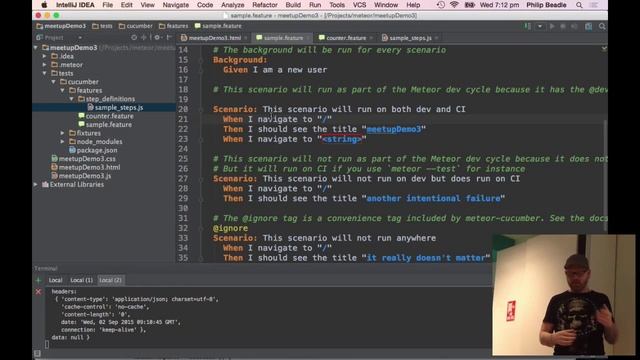
Task: Collapse the tests folder
Action: click(x=45, y=73)
